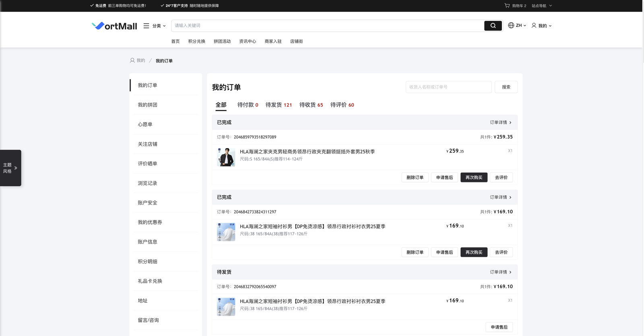Expand the theme style side panel arrow
Viewport: 644px width, 336px height.
click(16, 168)
